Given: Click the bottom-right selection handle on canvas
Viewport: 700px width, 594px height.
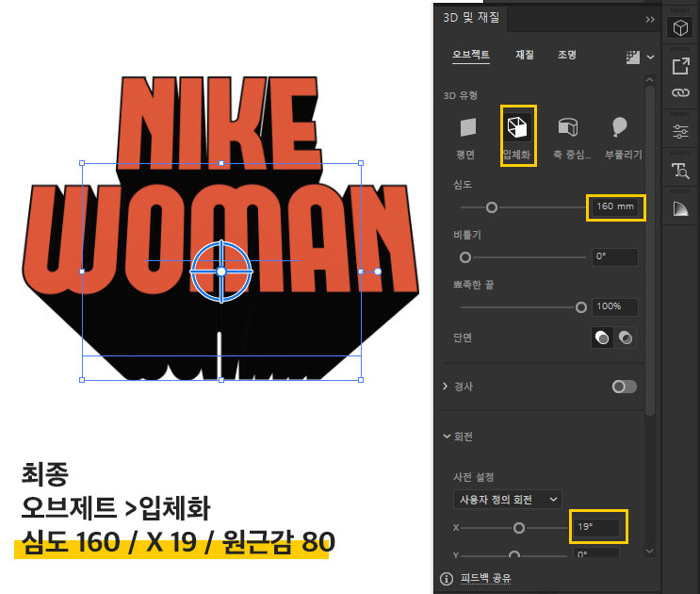Looking at the screenshot, I should pos(361,380).
